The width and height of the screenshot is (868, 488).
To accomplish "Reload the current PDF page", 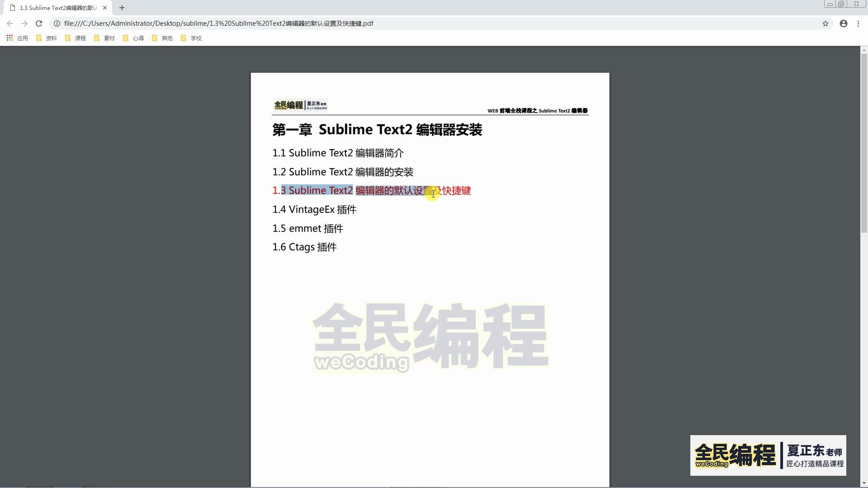I will coord(39,23).
